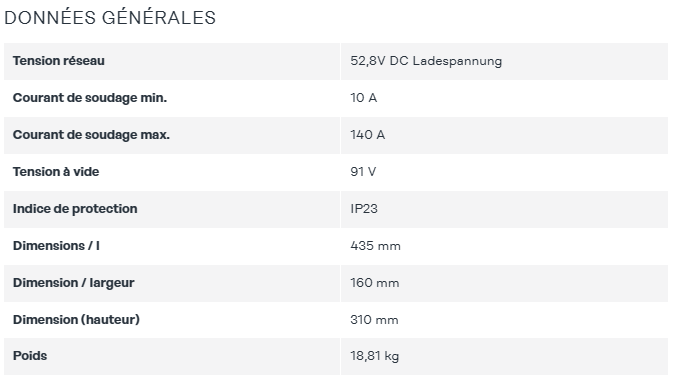This screenshot has height=384, width=681.
Task: Click the IP23 value
Action: (364, 209)
